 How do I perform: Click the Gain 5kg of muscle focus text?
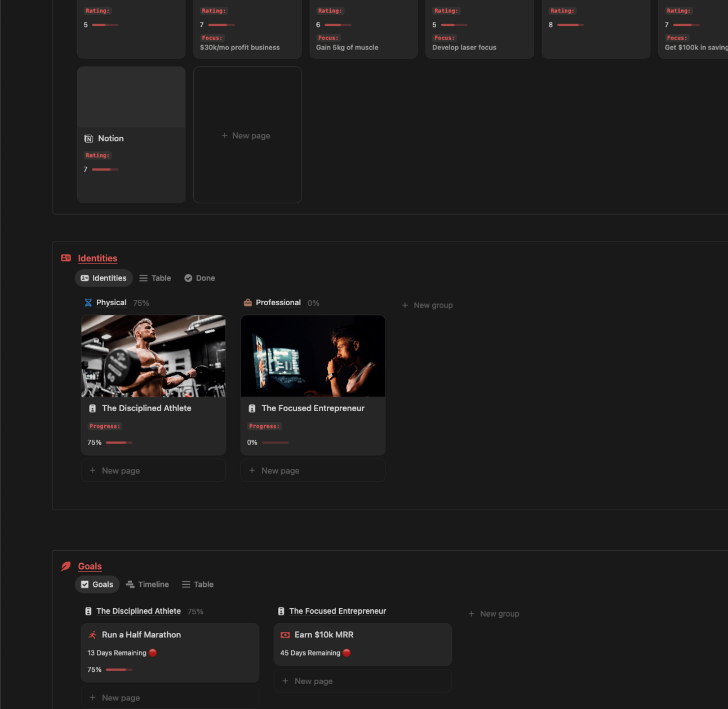[x=347, y=48]
